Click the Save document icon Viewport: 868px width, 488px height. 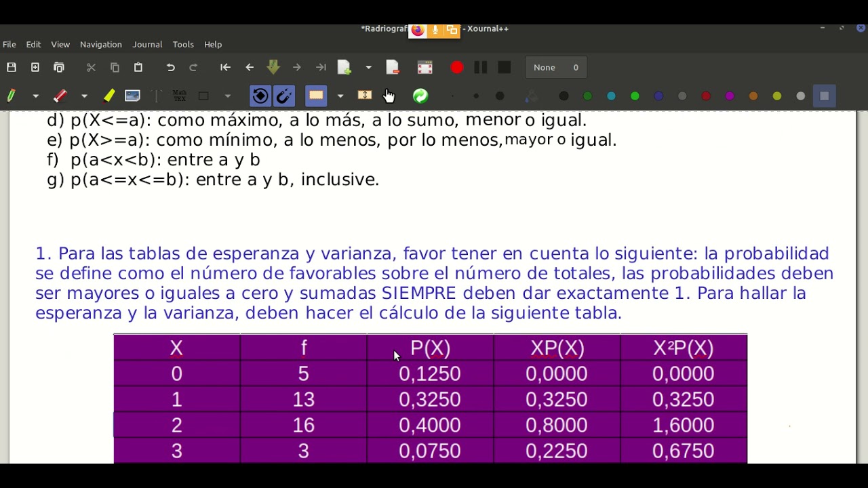(12, 67)
